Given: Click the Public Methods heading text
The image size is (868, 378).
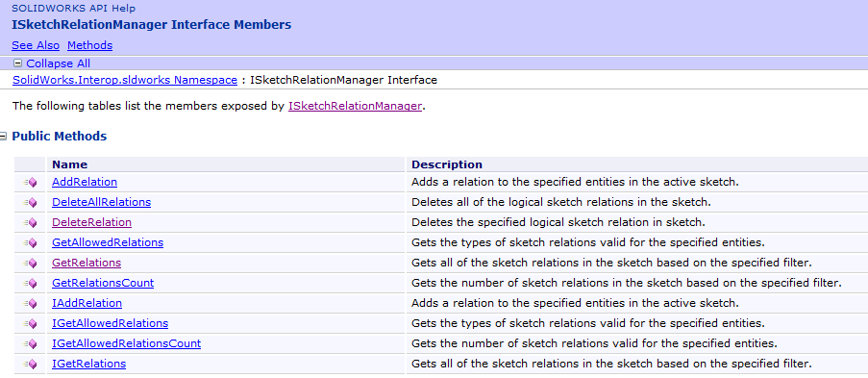Looking at the screenshot, I should pos(60,136).
